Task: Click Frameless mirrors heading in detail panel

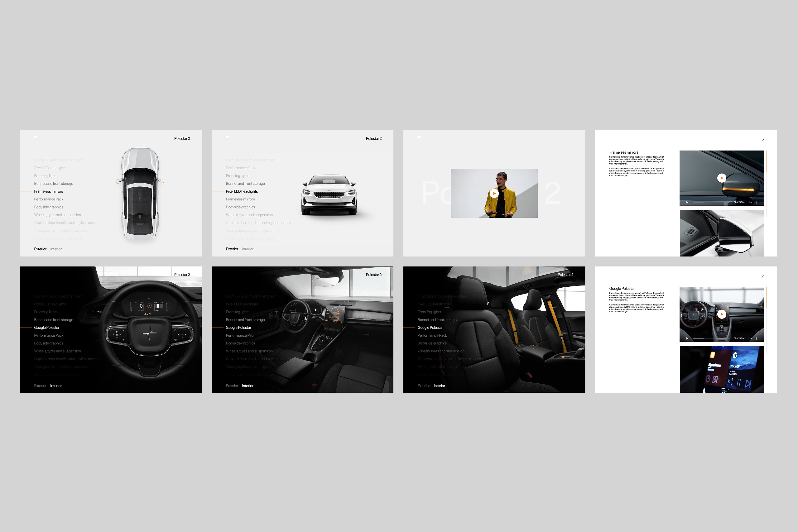Action: pos(624,152)
